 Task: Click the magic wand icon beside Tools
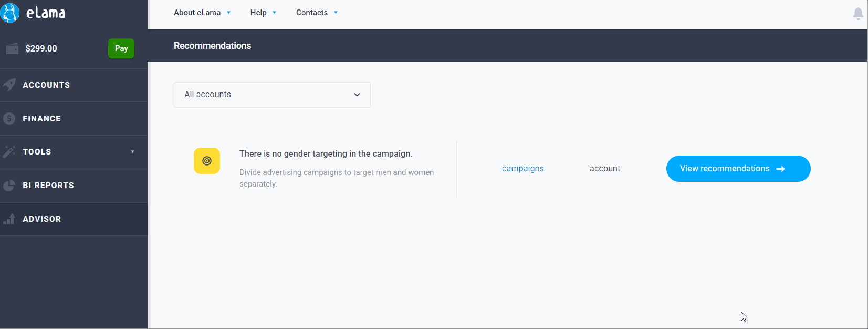(x=9, y=152)
